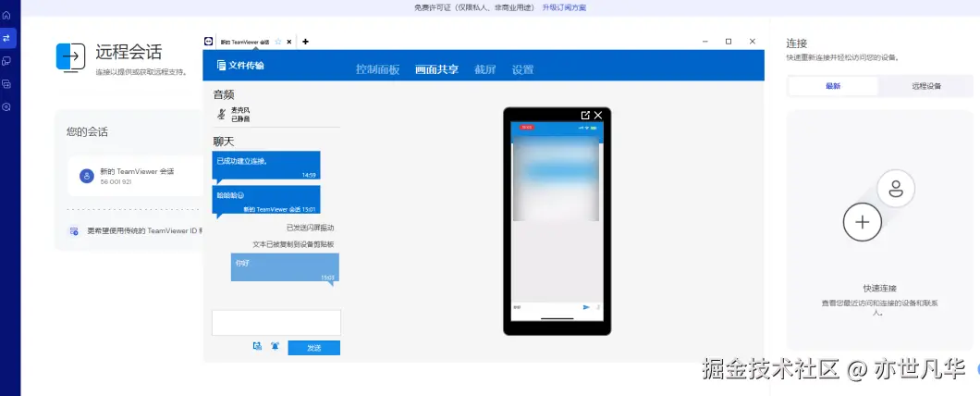
Task: Click the TeamViewer logo in session tab bar
Action: click(209, 42)
